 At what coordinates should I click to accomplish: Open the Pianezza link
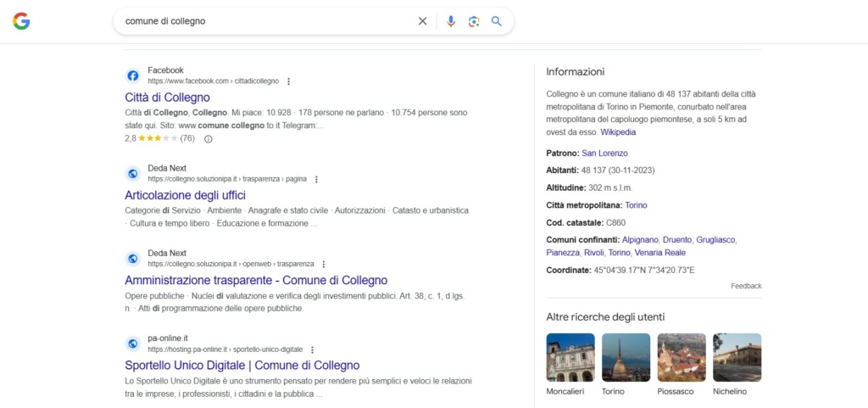(563, 253)
